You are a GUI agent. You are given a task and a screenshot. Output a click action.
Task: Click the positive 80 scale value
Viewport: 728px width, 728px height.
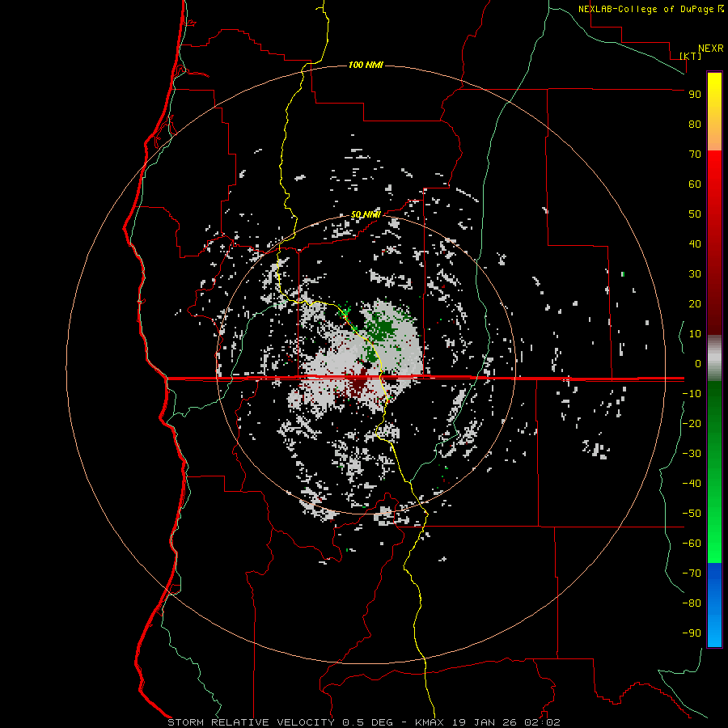pos(695,124)
